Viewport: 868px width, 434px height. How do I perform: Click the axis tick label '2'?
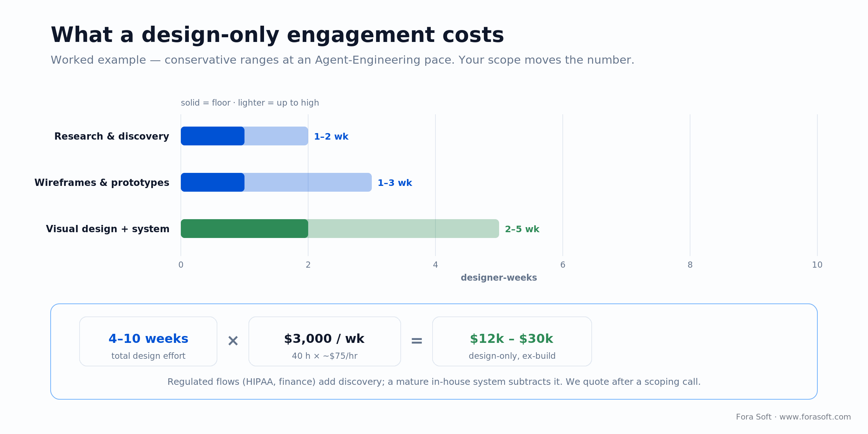pos(308,265)
